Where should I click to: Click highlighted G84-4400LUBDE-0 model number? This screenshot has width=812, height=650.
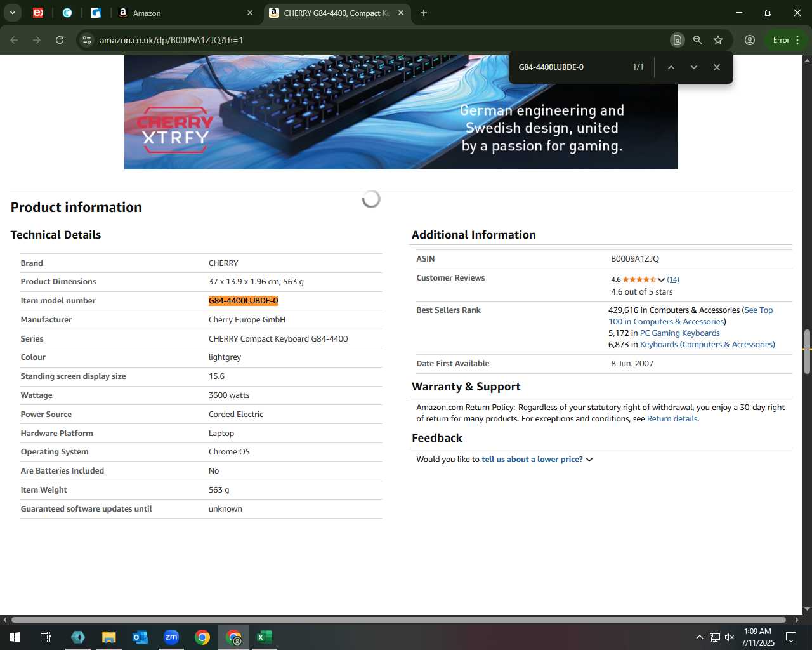pyautogui.click(x=243, y=301)
